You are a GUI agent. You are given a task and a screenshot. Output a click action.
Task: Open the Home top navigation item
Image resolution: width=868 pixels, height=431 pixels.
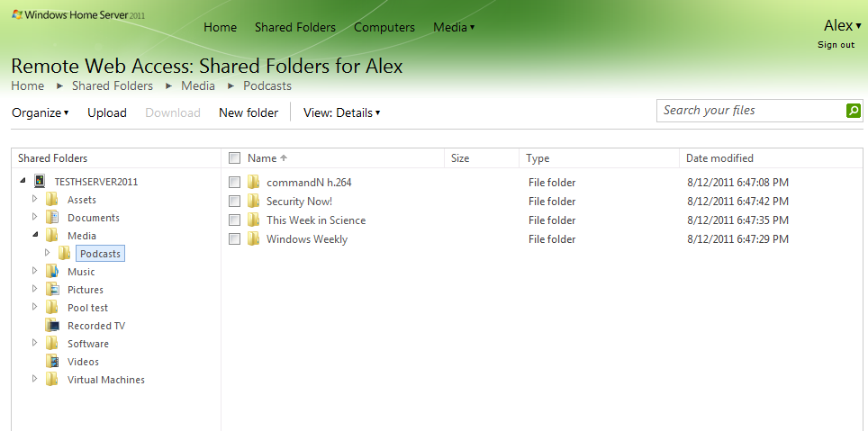221,27
